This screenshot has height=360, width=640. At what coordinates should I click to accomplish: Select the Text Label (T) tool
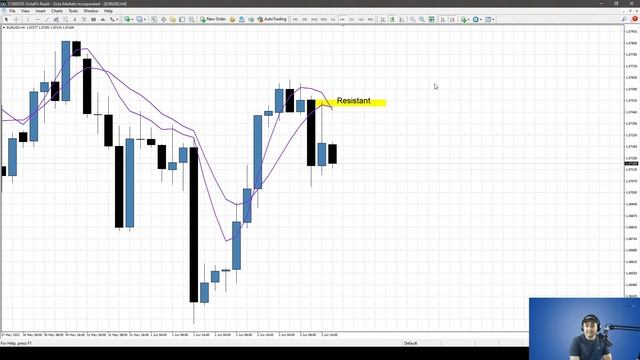(x=84, y=19)
